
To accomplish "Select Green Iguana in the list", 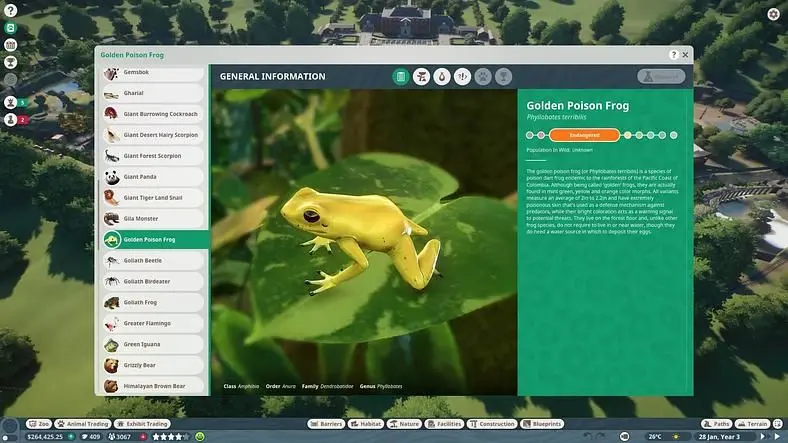I will click(153, 345).
